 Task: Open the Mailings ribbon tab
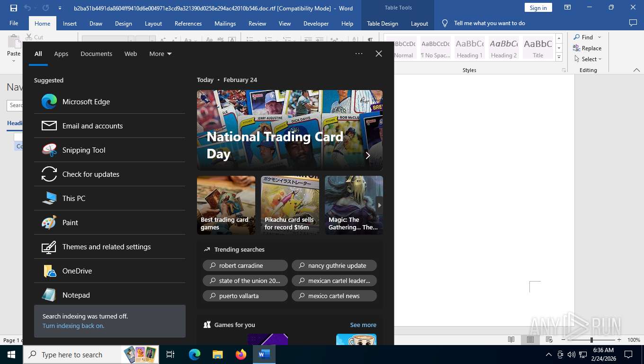pyautogui.click(x=225, y=23)
